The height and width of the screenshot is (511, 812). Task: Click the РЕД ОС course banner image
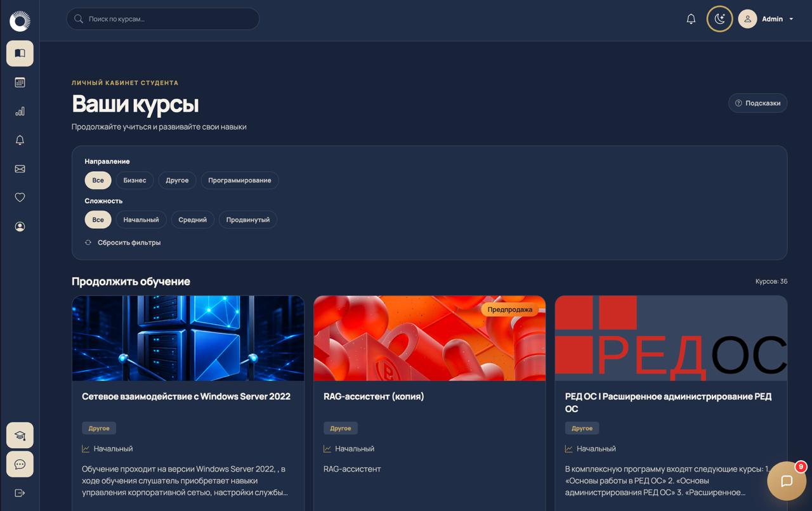(x=671, y=338)
